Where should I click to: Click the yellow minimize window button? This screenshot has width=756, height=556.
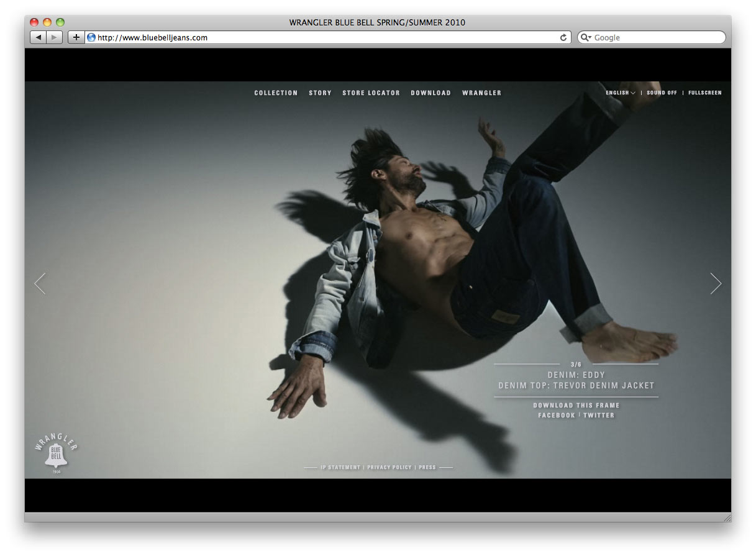point(47,22)
